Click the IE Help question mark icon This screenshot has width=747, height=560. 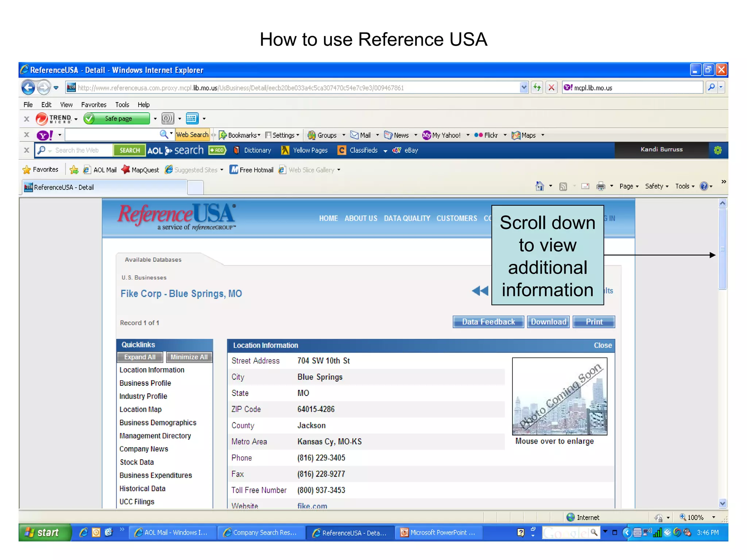coord(704,186)
